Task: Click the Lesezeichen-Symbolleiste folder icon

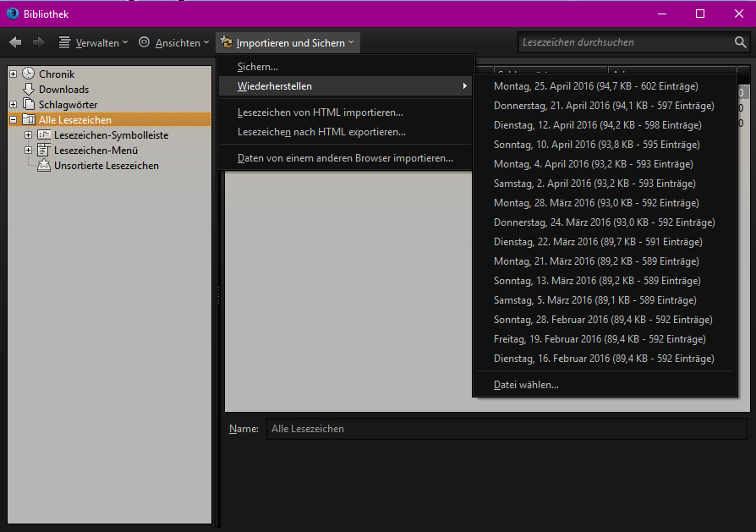Action: point(44,135)
